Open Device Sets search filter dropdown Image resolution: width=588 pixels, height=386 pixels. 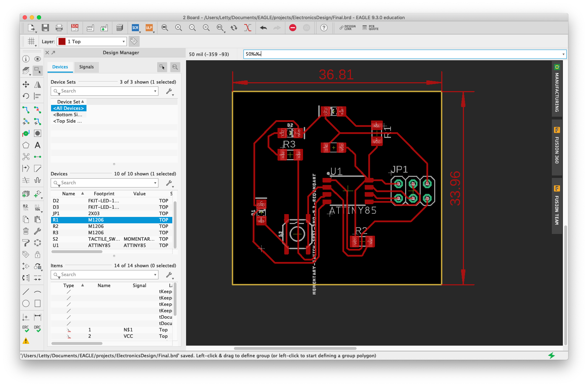click(x=155, y=91)
